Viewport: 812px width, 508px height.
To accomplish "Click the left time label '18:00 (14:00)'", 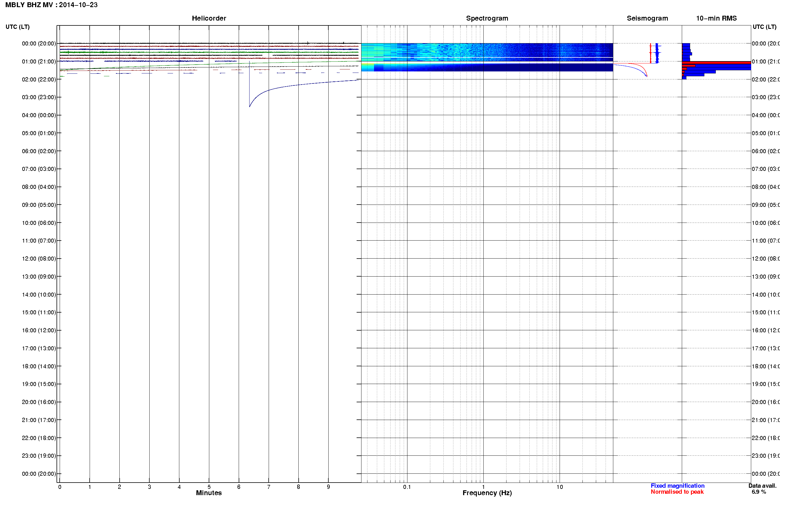I will [39, 367].
